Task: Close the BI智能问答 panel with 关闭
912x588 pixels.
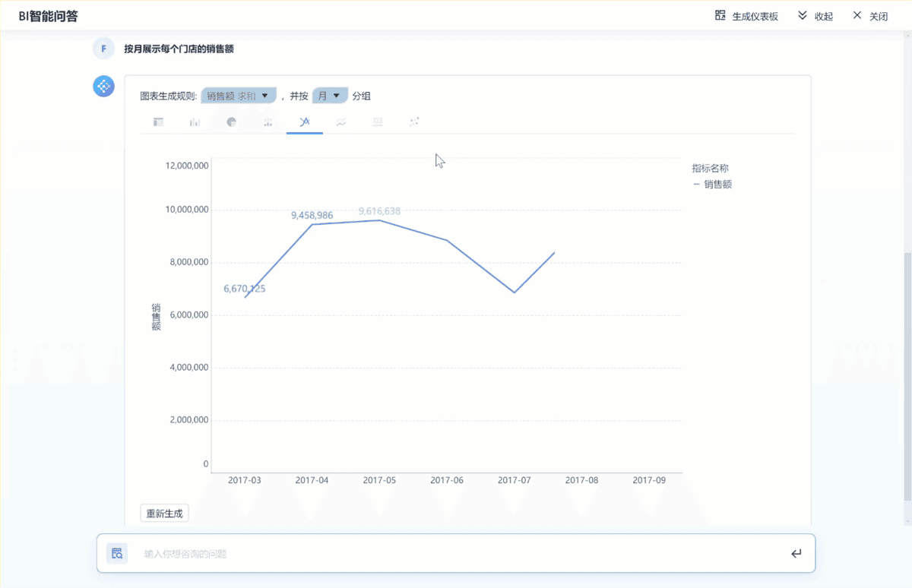Action: coord(870,16)
